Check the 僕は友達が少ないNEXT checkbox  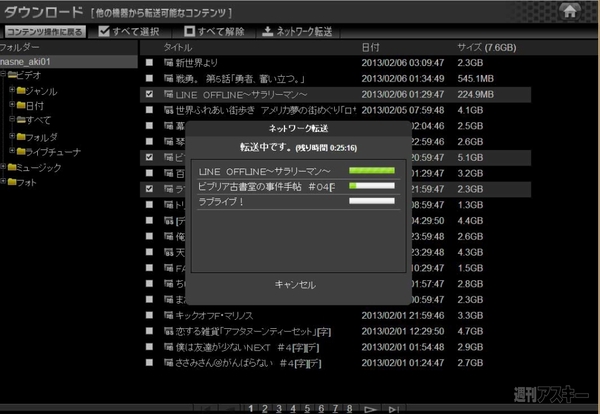[149, 347]
